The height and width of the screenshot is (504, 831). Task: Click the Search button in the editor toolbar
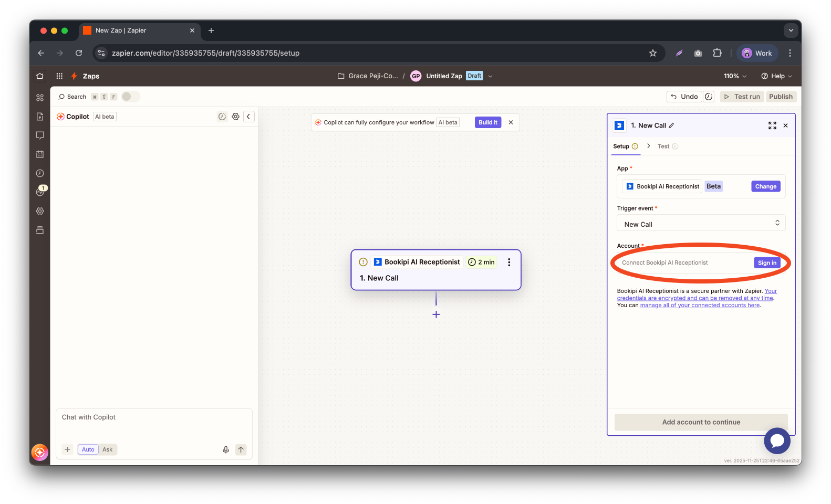[x=72, y=97]
